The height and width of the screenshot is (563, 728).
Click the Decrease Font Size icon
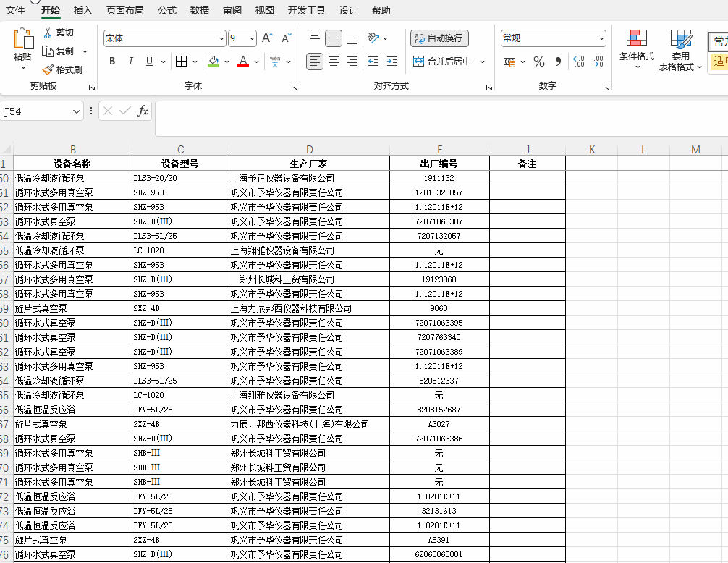coord(287,38)
